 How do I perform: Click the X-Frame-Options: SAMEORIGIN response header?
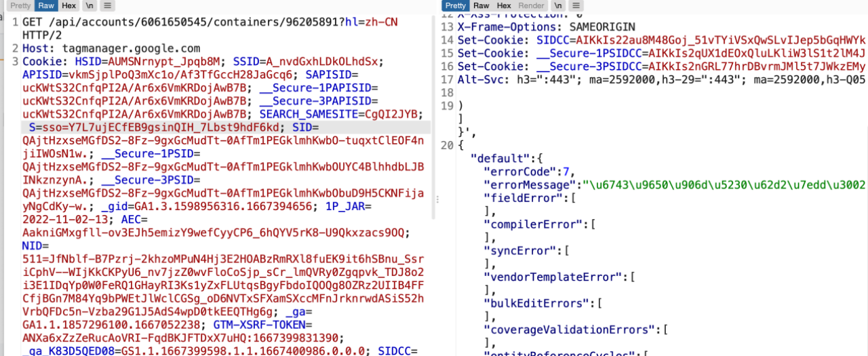(547, 27)
